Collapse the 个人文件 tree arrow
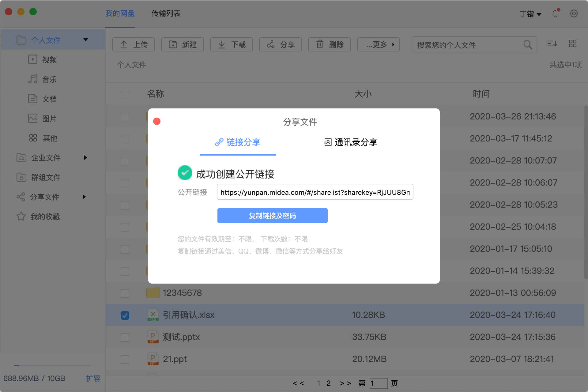The height and width of the screenshot is (392, 588). [x=86, y=40]
